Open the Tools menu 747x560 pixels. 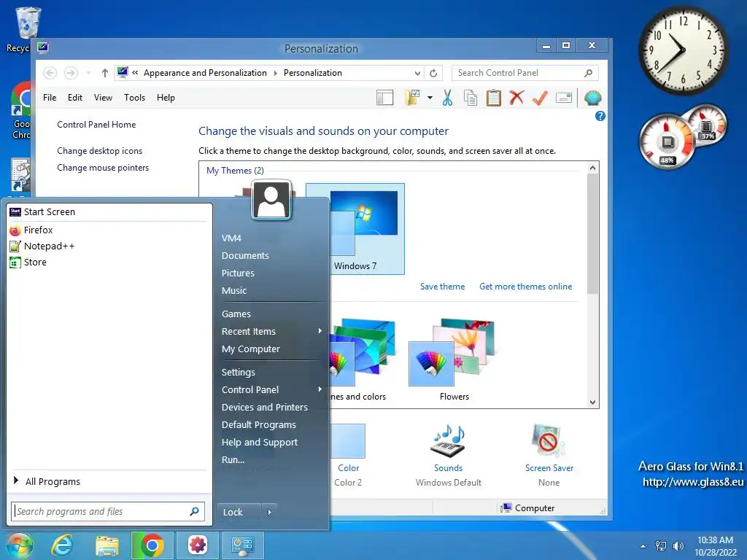134,98
